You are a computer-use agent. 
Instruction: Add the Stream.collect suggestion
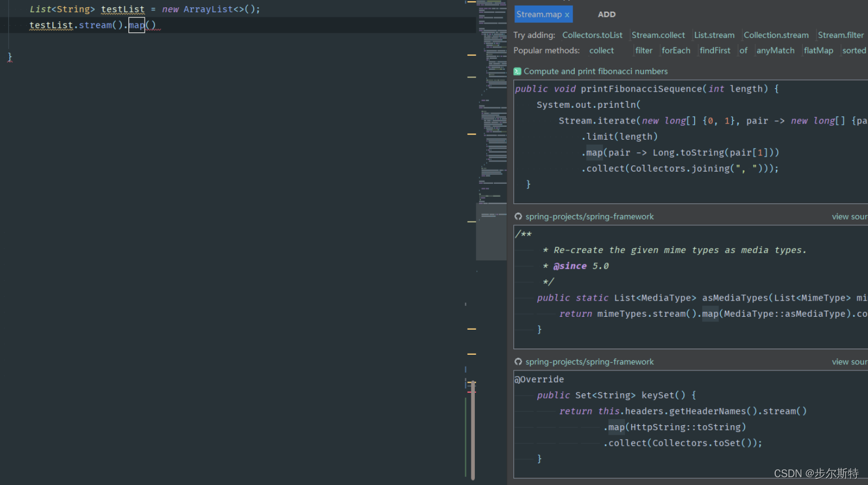point(658,35)
